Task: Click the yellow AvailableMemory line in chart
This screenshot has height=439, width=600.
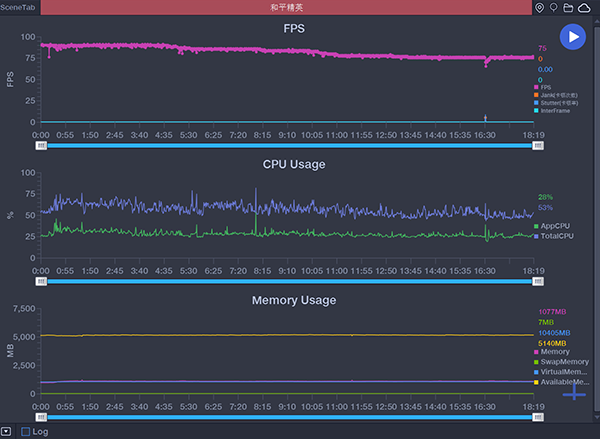Action: 287,335
